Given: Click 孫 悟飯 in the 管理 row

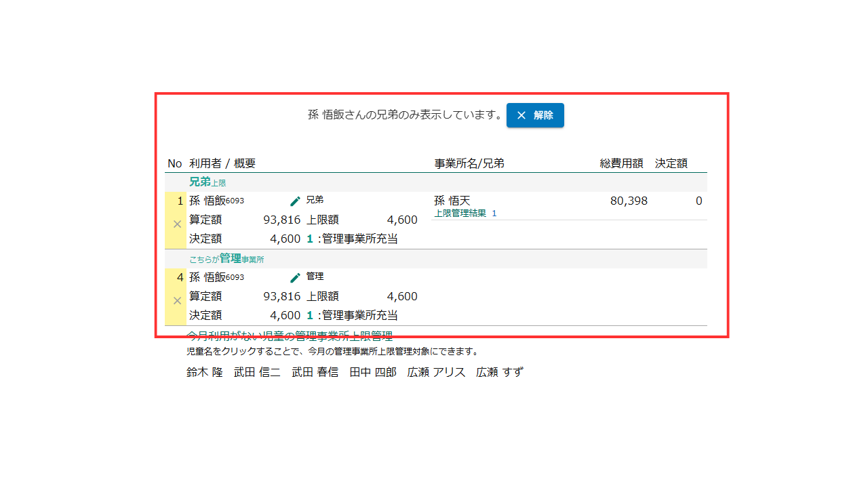Looking at the screenshot, I should click(x=207, y=277).
